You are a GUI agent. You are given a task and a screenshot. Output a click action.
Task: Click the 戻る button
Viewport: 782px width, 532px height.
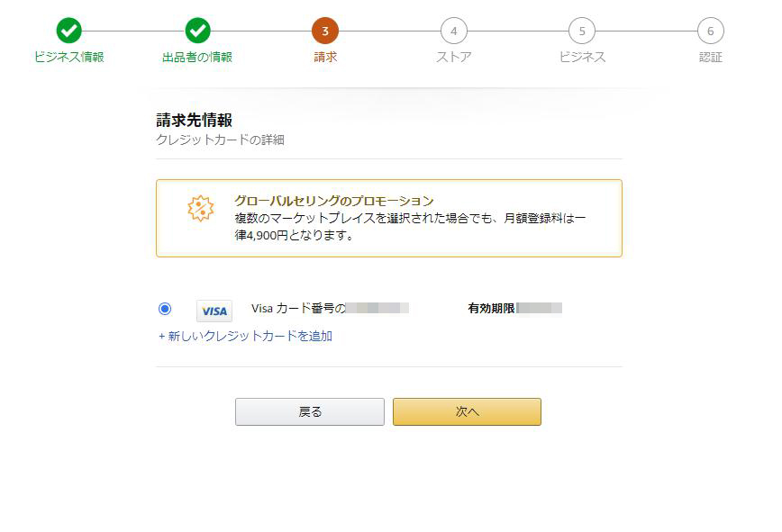[310, 411]
